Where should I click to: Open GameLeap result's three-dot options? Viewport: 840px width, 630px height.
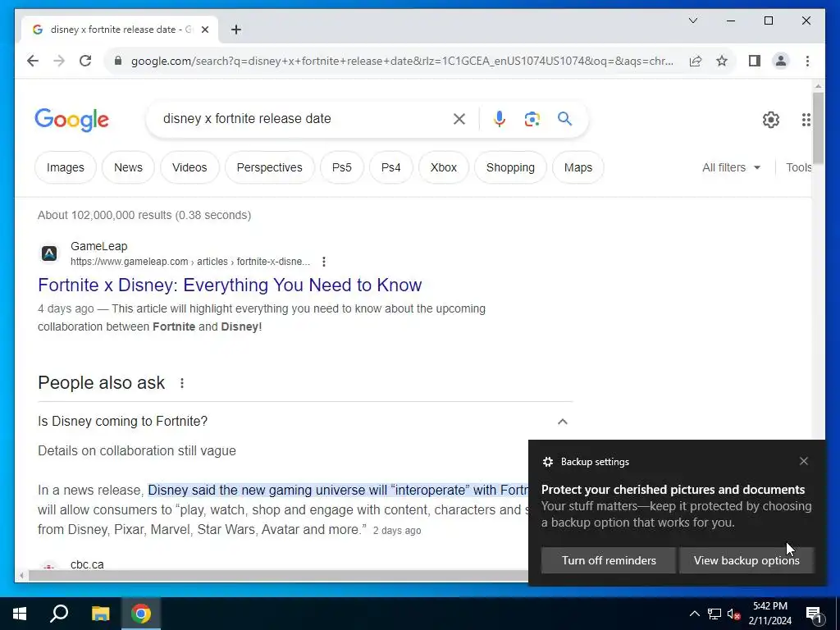(323, 262)
